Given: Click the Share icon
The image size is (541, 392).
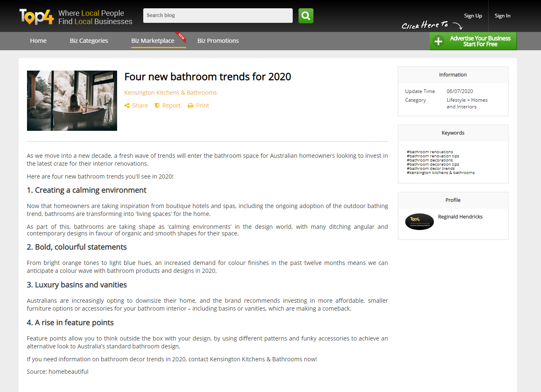Looking at the screenshot, I should point(127,106).
